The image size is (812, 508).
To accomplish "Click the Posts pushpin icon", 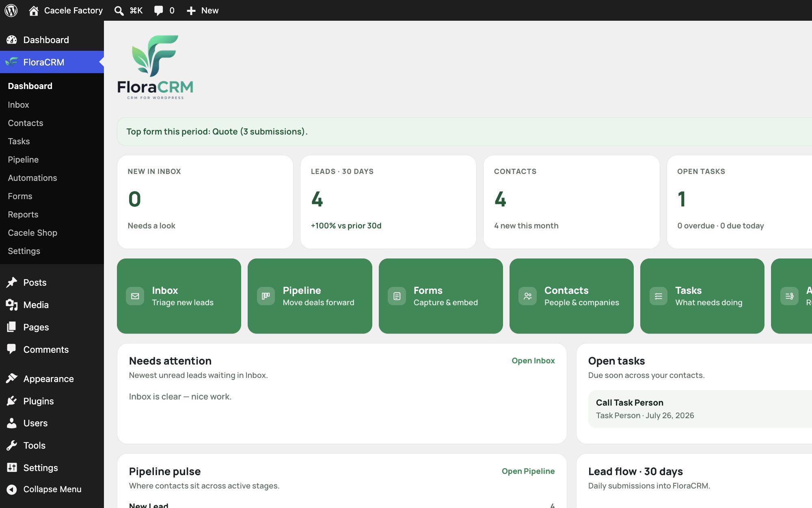I will point(12,282).
